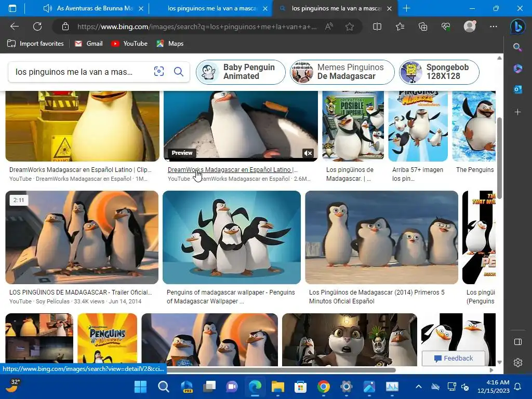Select the Baby Penguin Animated suggestion

click(241, 72)
